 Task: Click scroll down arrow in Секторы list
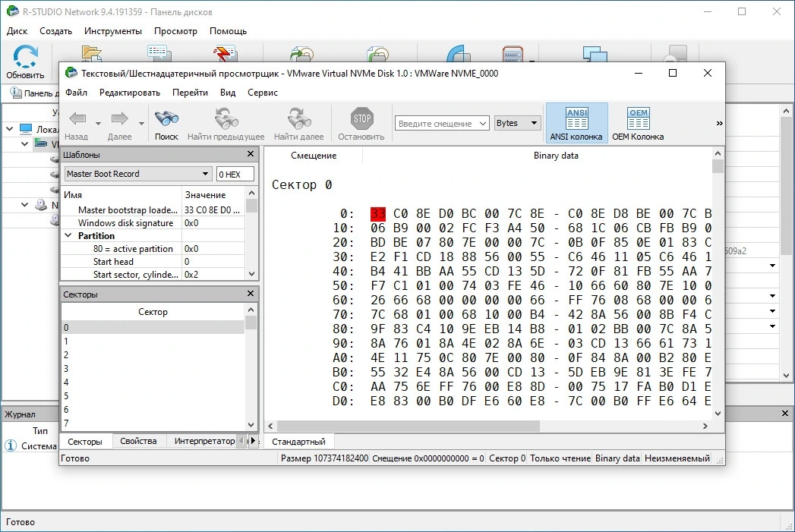point(251,424)
